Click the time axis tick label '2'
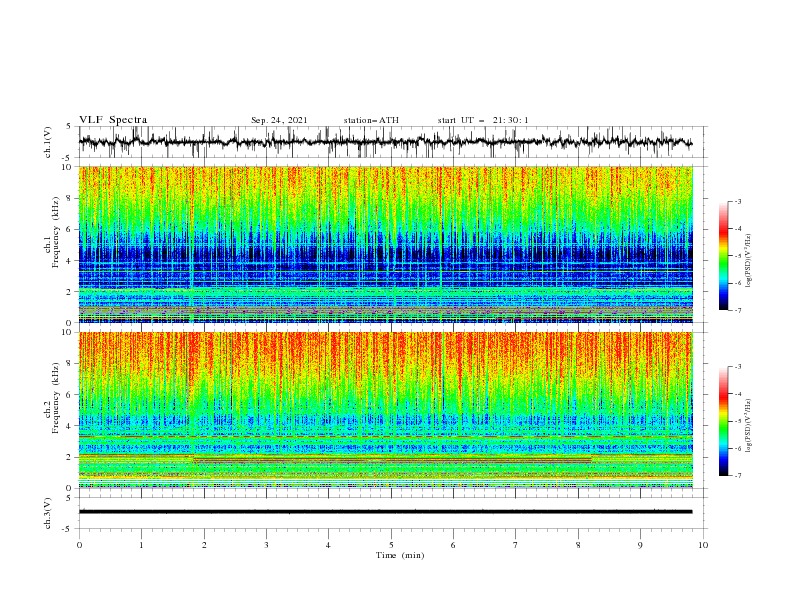This screenshot has width=792, height=612. tap(204, 545)
